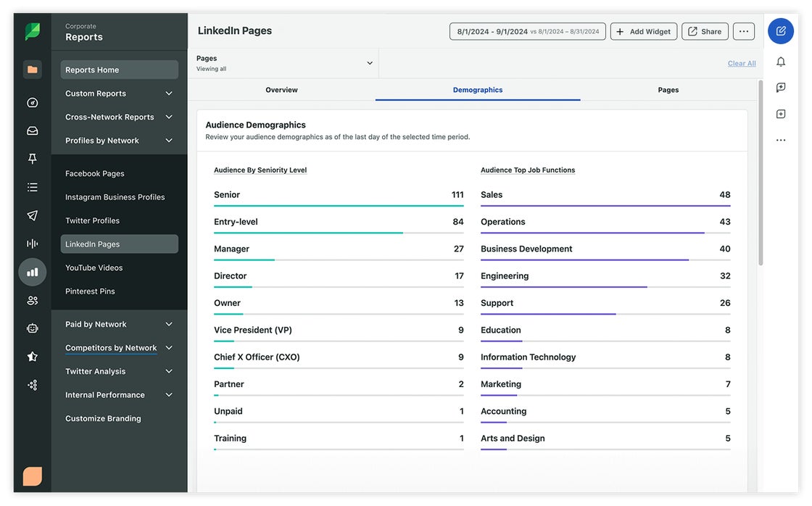Open the Pages viewing filter dropdown
This screenshot has height=506, width=812.
click(x=283, y=63)
